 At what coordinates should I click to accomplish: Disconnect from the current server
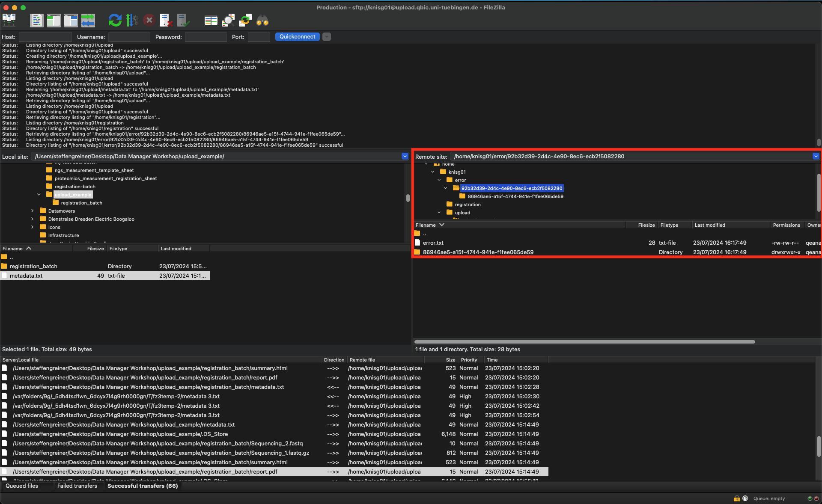(x=166, y=20)
